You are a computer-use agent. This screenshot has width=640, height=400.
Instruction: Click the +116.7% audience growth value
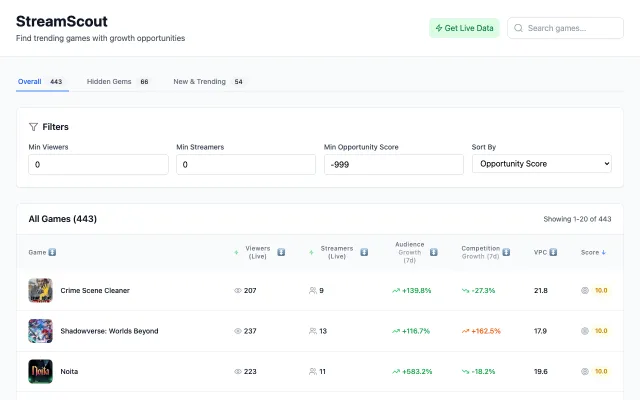click(416, 331)
